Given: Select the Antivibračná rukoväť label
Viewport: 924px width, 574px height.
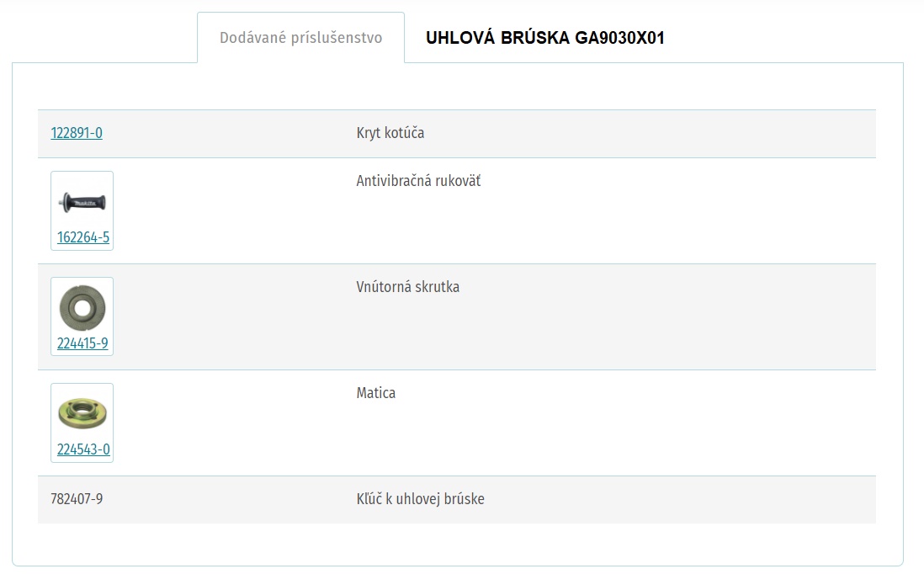Looking at the screenshot, I should coord(418,181).
